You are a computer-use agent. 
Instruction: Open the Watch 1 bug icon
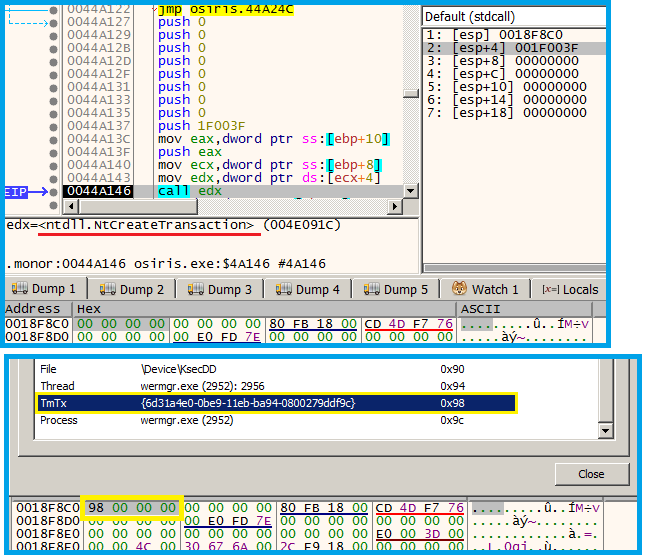click(459, 289)
